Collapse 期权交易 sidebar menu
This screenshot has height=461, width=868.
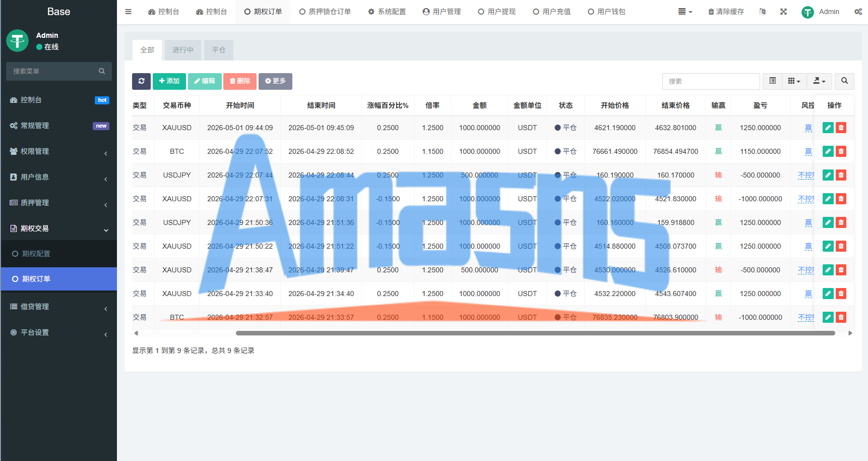point(59,228)
